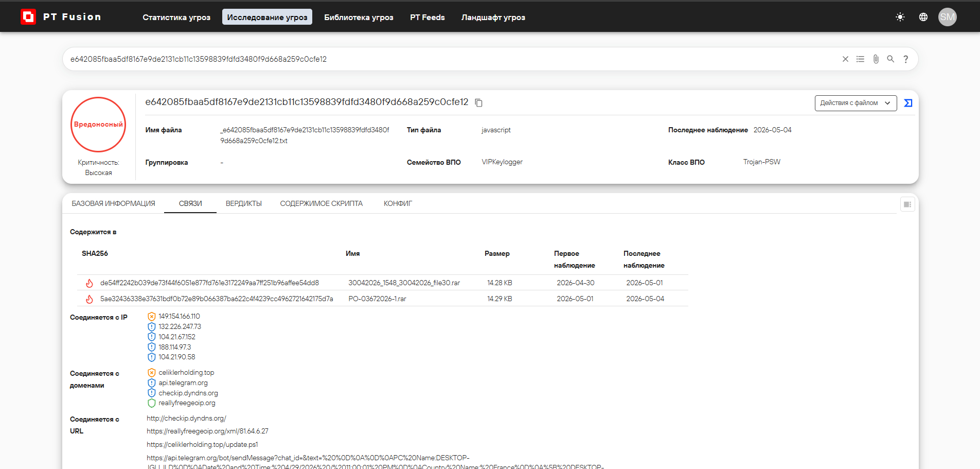Open domain reallyfreegeoip.org link
The image size is (980, 469).
click(x=187, y=403)
